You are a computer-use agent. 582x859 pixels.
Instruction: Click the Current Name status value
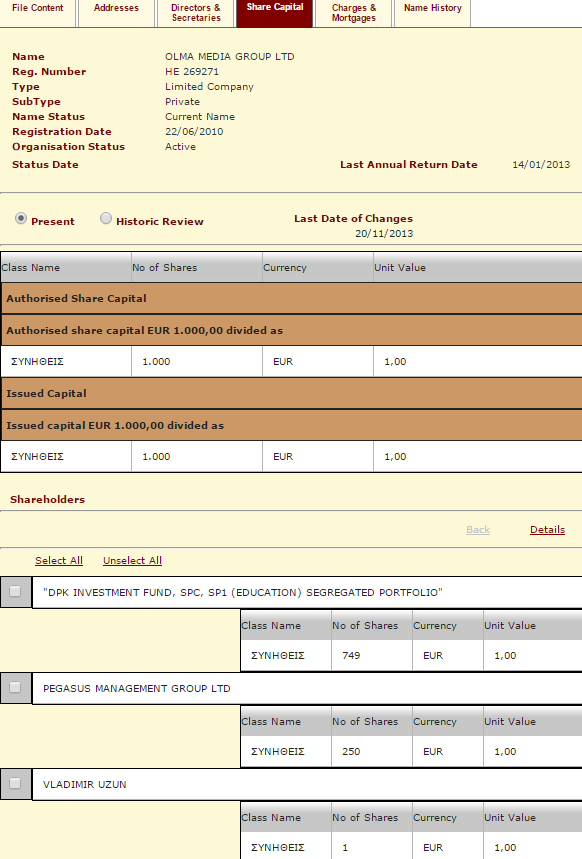(x=199, y=117)
